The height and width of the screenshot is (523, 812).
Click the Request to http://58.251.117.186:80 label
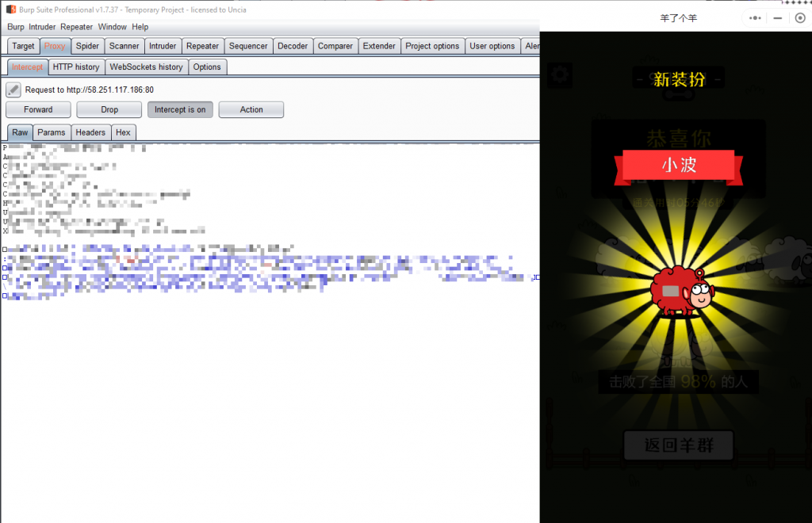(x=89, y=90)
